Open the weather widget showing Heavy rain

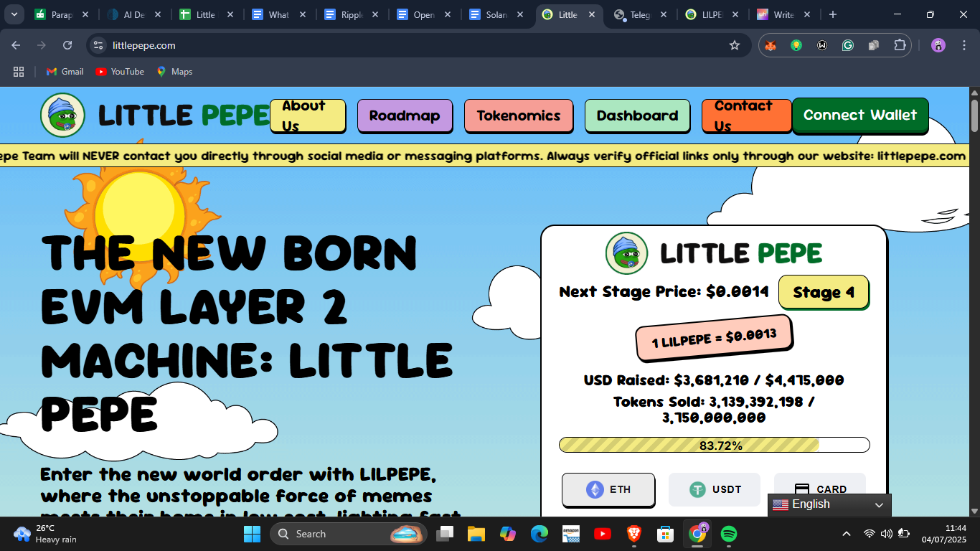(x=45, y=534)
